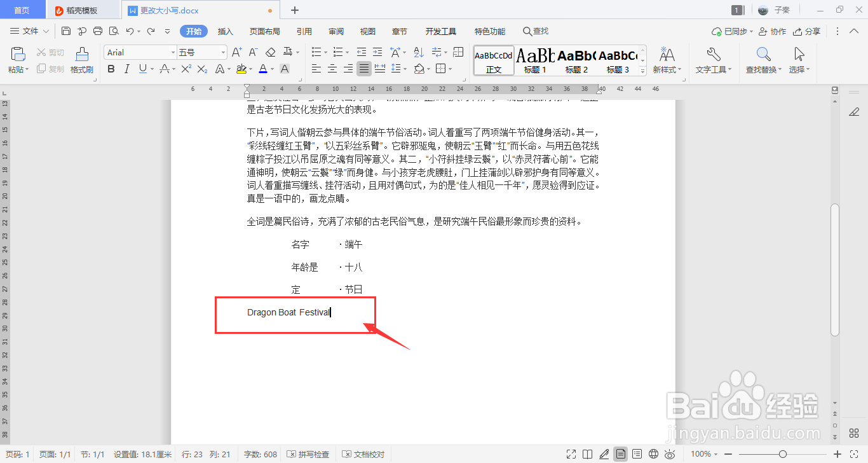This screenshot has width=868, height=463.
Task: Click the zoom in plus button
Action: pyautogui.click(x=837, y=454)
